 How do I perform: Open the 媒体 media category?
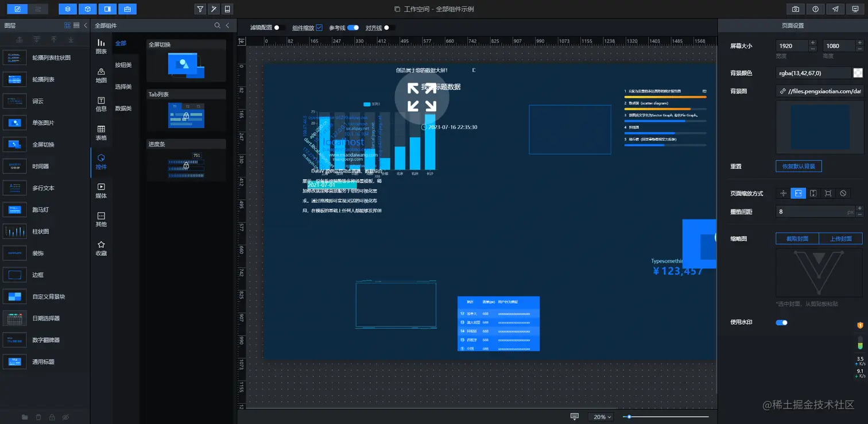point(101,190)
